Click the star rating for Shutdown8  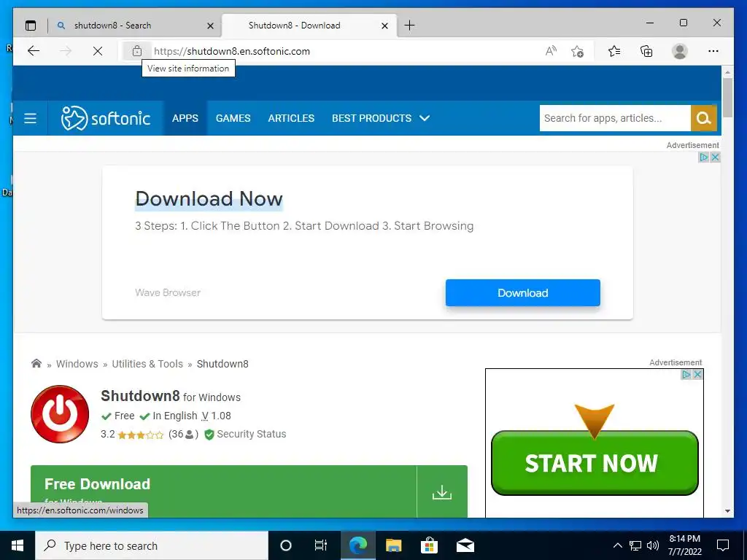(141, 435)
